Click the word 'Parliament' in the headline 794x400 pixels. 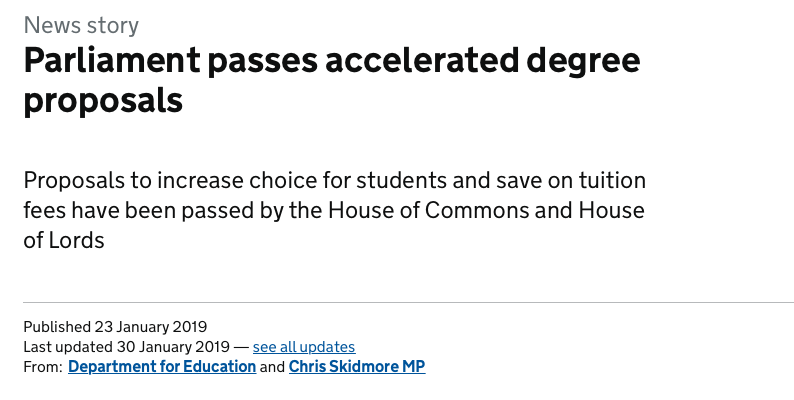coord(112,60)
